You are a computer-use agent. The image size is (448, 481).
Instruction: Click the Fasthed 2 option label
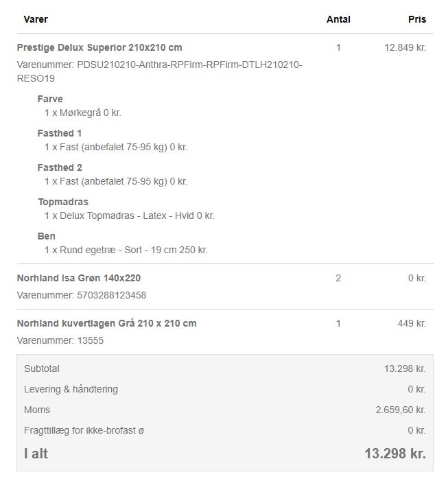pyautogui.click(x=60, y=167)
